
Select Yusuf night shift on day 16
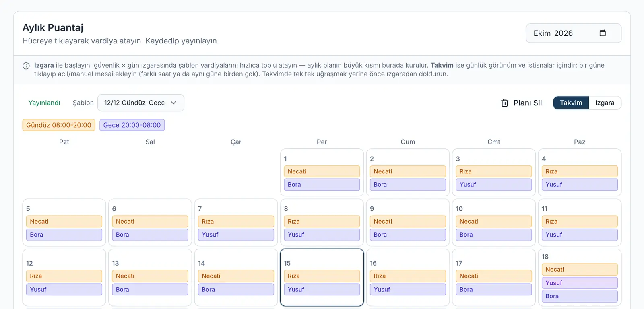408,290
